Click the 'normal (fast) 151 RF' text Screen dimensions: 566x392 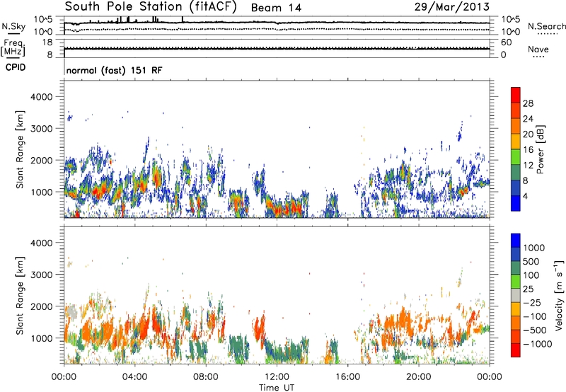pyautogui.click(x=114, y=70)
